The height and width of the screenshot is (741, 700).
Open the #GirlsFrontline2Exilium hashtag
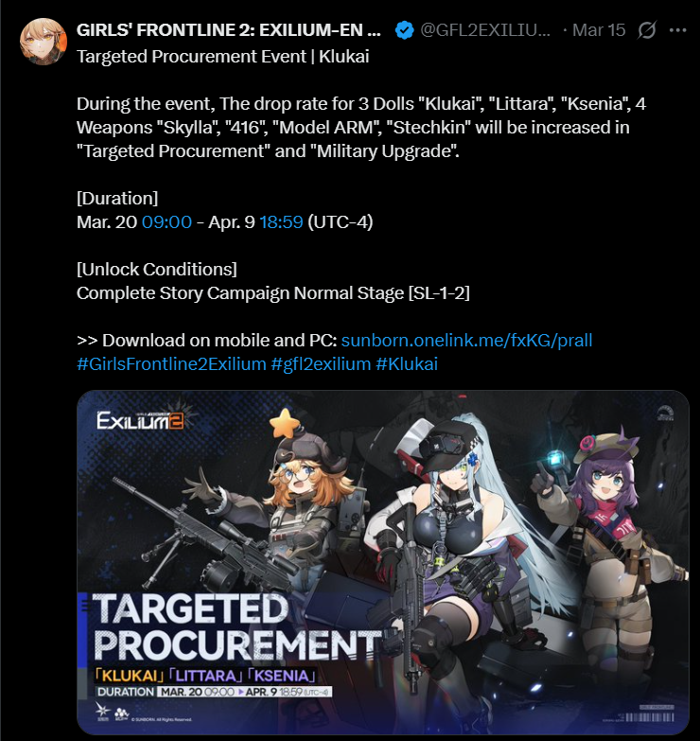171,364
